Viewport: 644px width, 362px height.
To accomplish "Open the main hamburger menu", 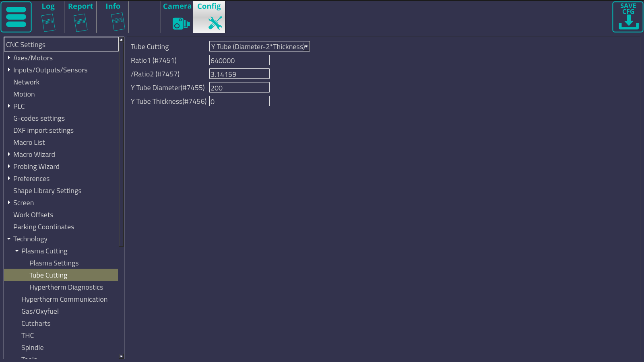I will point(16,17).
